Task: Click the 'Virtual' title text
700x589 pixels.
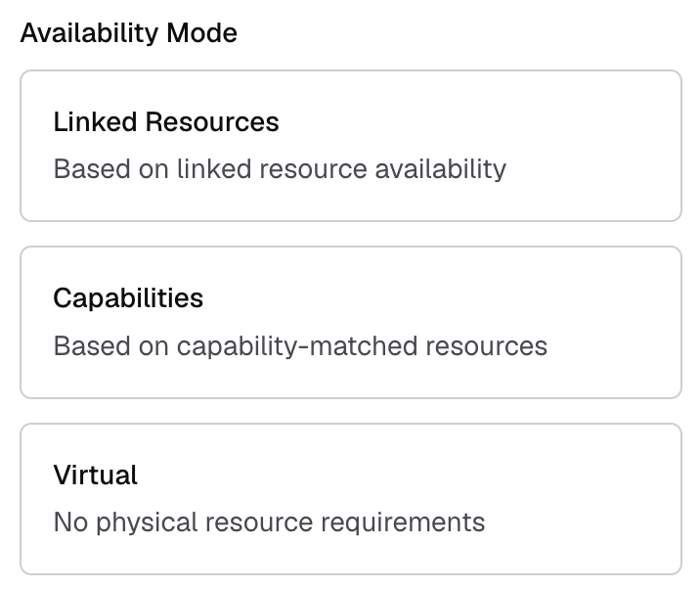Action: [96, 476]
